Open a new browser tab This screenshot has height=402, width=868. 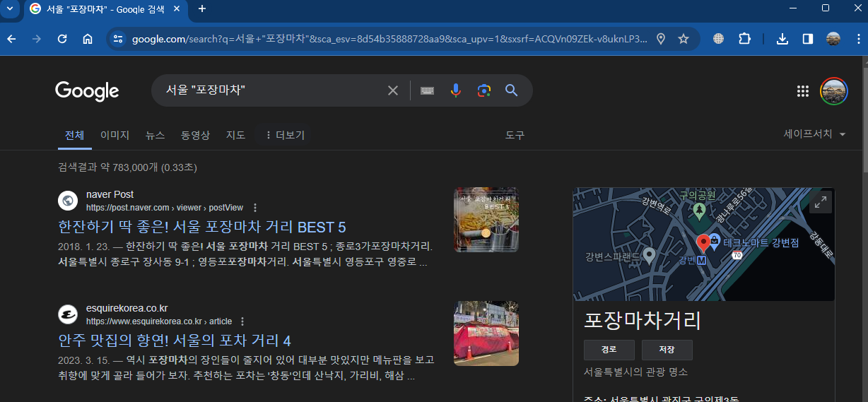coord(202,8)
